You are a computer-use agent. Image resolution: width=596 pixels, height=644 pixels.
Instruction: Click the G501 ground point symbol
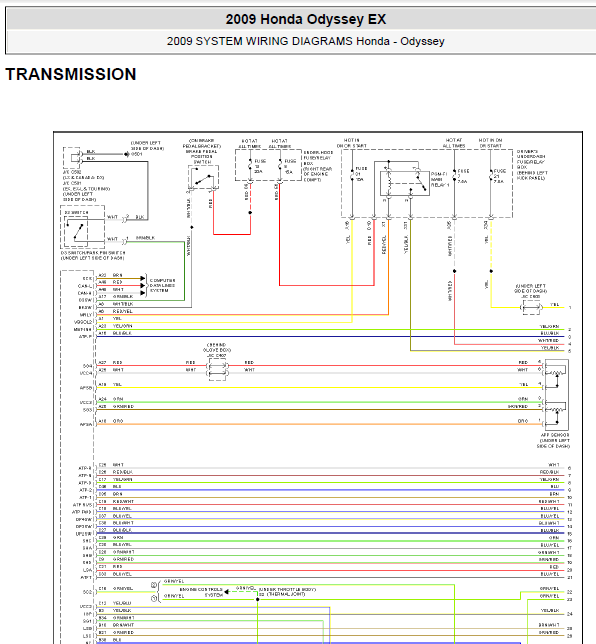[127, 154]
